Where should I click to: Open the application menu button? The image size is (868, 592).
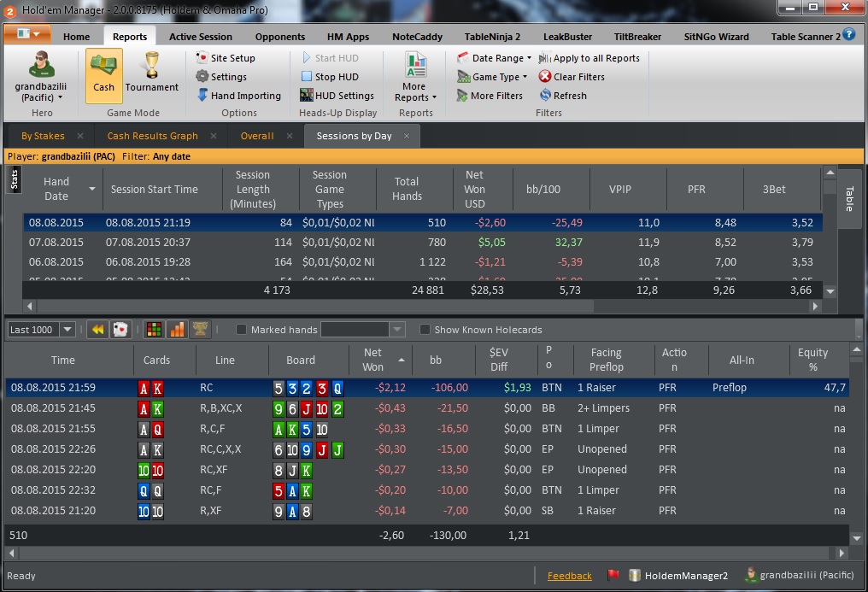pyautogui.click(x=27, y=34)
